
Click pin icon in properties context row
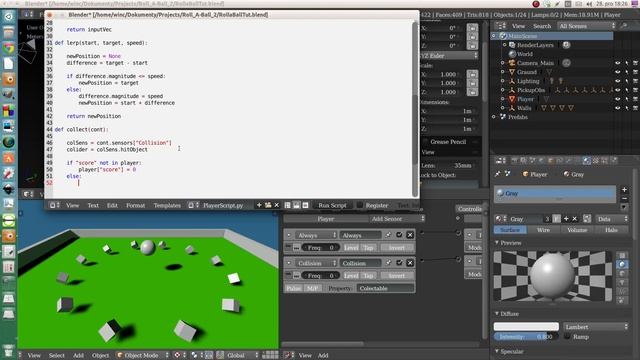(498, 174)
